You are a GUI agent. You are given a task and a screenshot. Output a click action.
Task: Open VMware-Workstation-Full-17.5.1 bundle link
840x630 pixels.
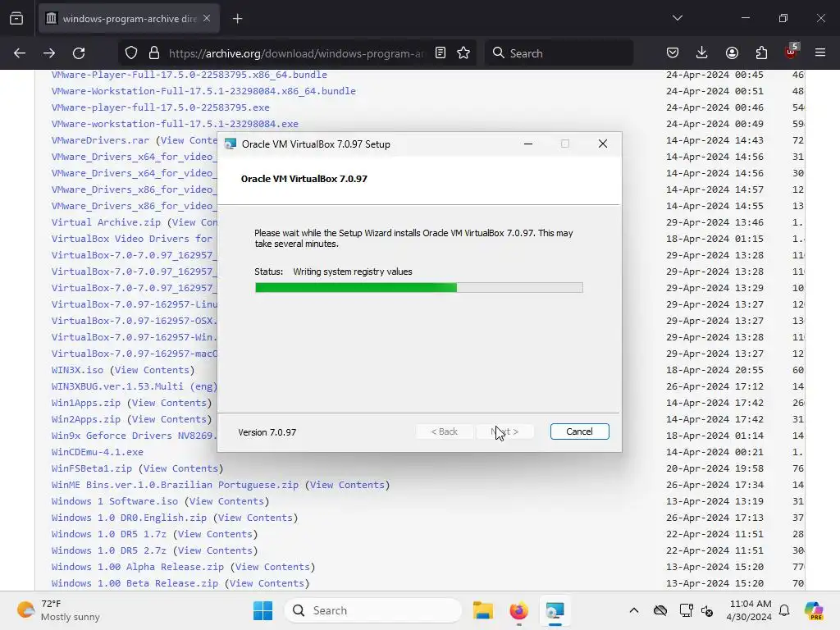(x=203, y=91)
